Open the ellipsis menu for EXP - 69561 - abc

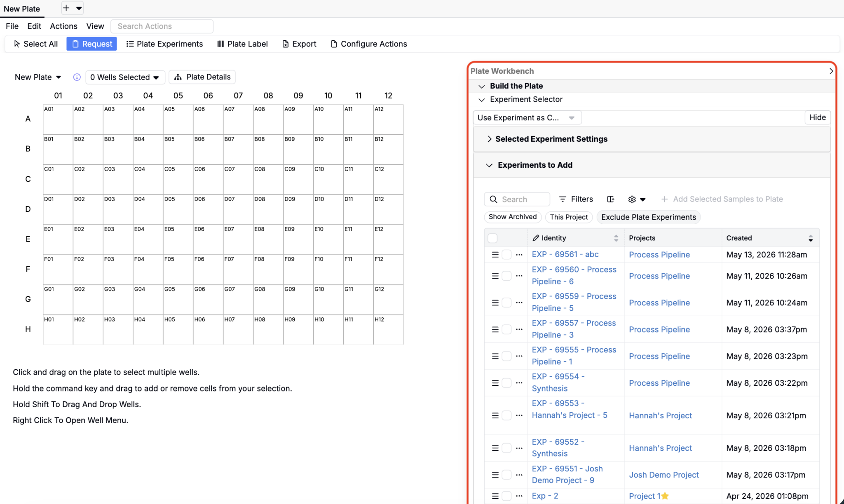519,255
